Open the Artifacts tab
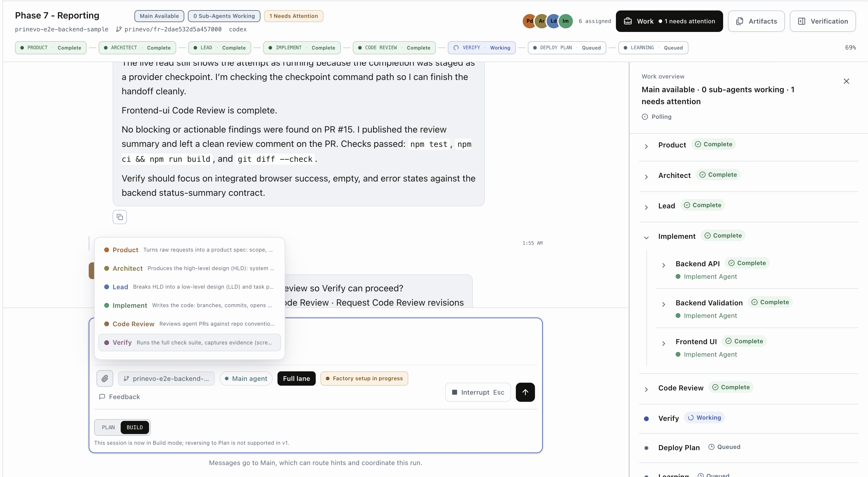Screen dimensions: 868x477 756,21
